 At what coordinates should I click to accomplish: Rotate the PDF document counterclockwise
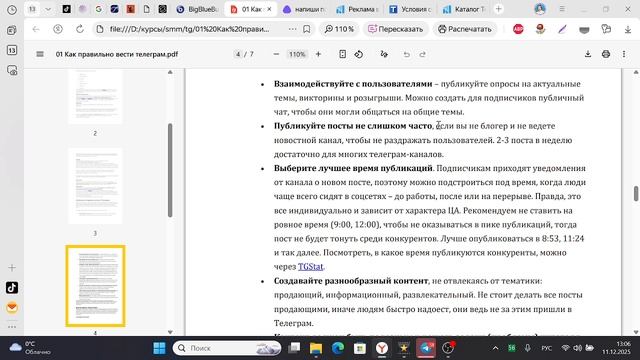pos(359,54)
